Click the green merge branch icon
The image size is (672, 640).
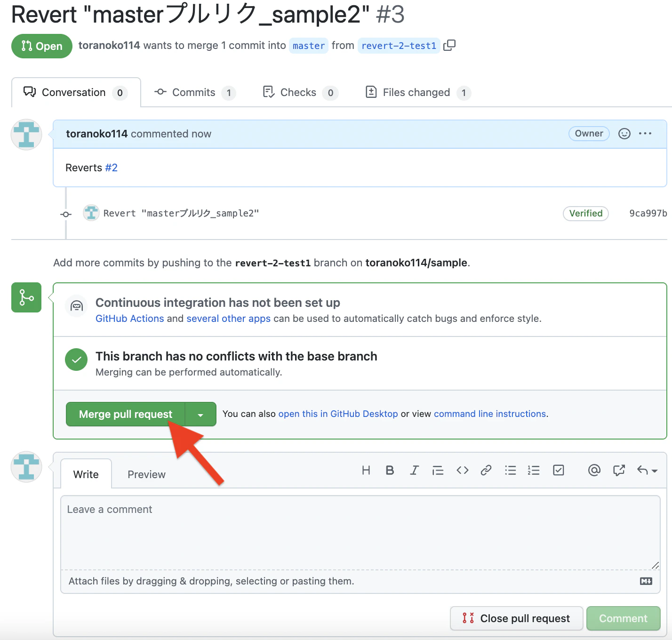click(x=26, y=297)
